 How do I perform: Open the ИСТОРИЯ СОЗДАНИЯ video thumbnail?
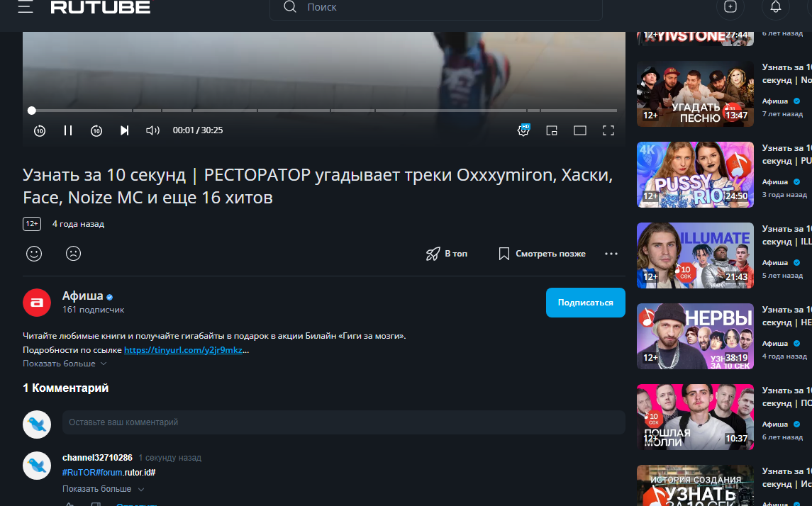[x=695, y=485]
